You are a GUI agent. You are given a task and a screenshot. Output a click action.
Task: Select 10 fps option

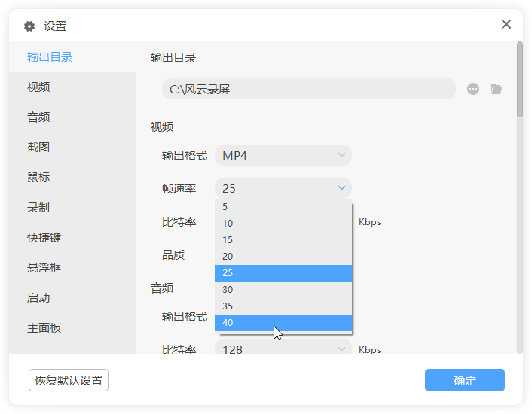(283, 224)
